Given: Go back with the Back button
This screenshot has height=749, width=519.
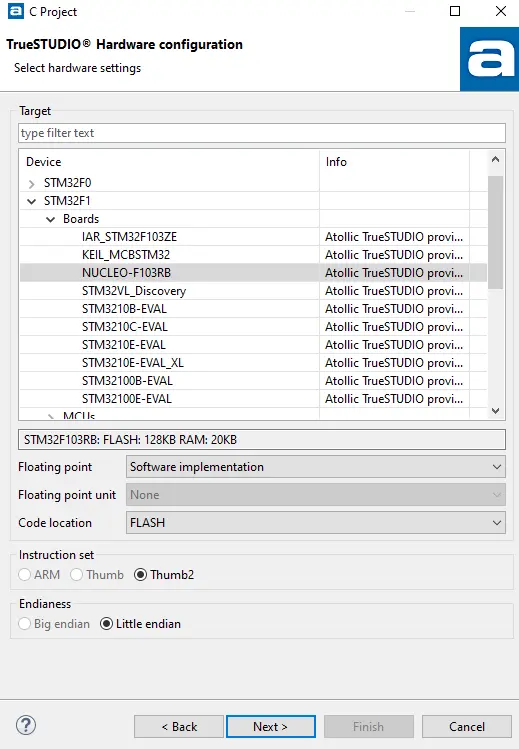Looking at the screenshot, I should click(x=179, y=727).
